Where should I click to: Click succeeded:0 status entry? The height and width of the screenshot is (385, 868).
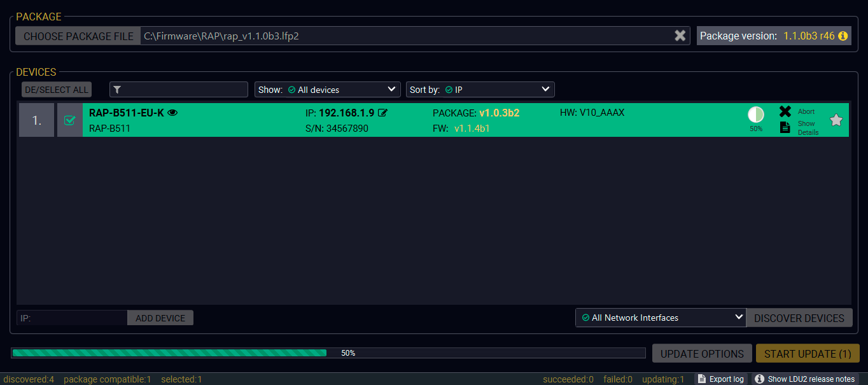click(x=568, y=379)
